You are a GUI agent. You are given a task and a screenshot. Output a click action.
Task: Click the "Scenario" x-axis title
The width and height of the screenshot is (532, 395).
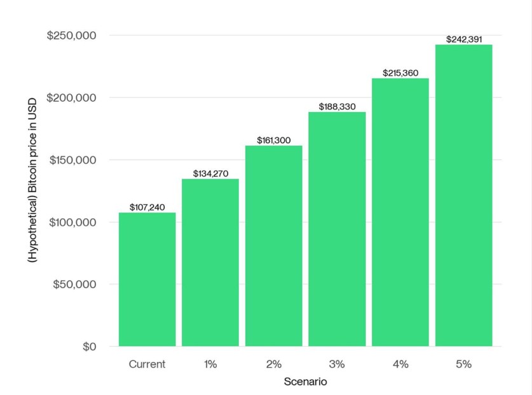305,382
